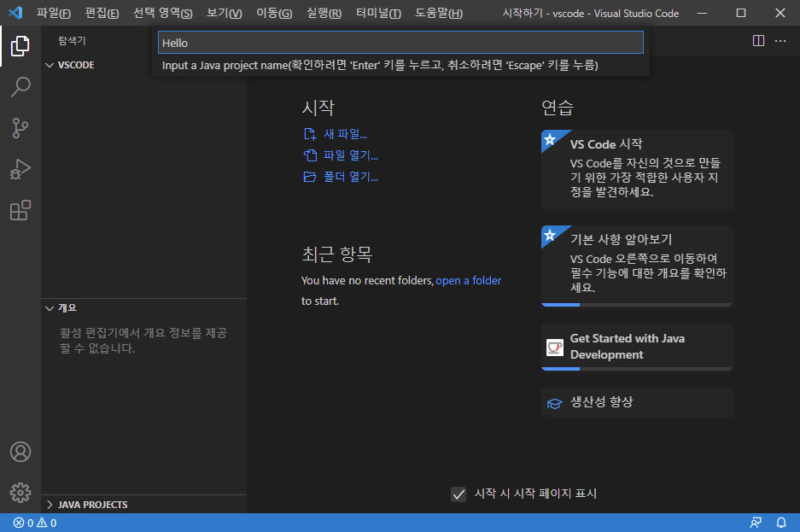Open the 도움말(H) menu
This screenshot has height=532, width=800.
point(438,14)
